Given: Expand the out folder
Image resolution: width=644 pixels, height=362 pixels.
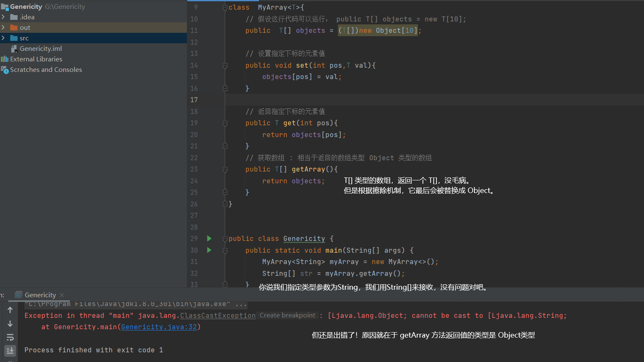Looking at the screenshot, I should tap(3, 27).
